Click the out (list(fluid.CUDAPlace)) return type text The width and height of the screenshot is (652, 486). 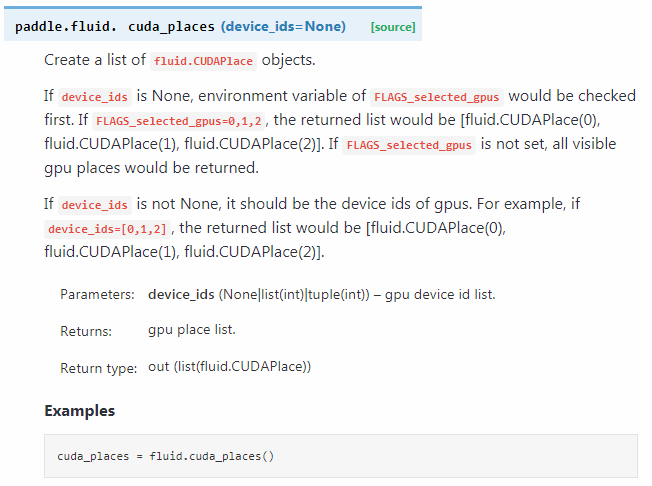pyautogui.click(x=230, y=366)
